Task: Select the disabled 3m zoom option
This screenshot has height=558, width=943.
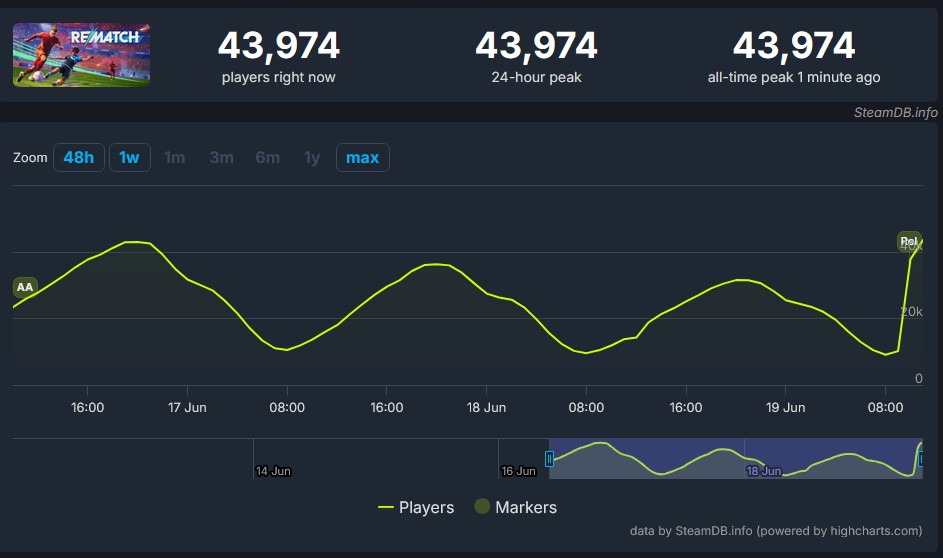Action: click(x=221, y=158)
